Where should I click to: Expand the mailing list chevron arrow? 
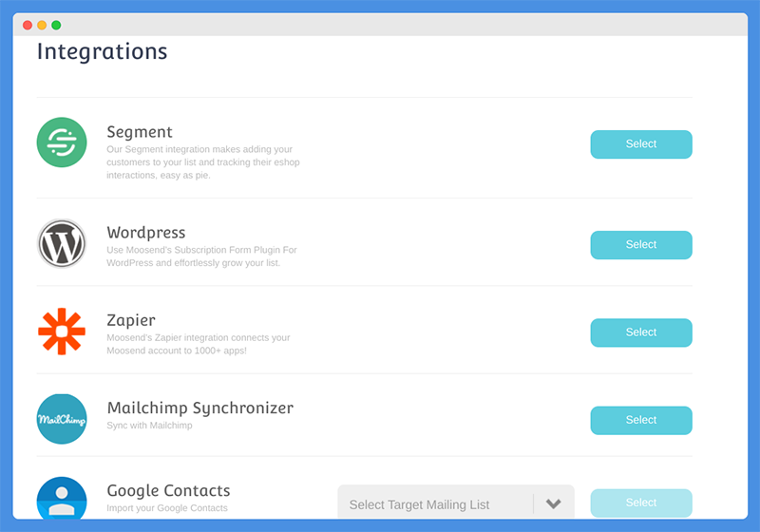pos(554,503)
